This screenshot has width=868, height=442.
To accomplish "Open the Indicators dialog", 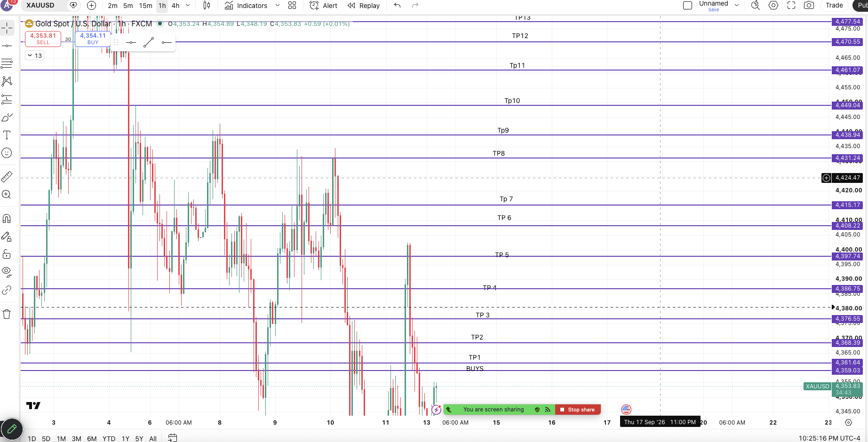I will (x=246, y=6).
